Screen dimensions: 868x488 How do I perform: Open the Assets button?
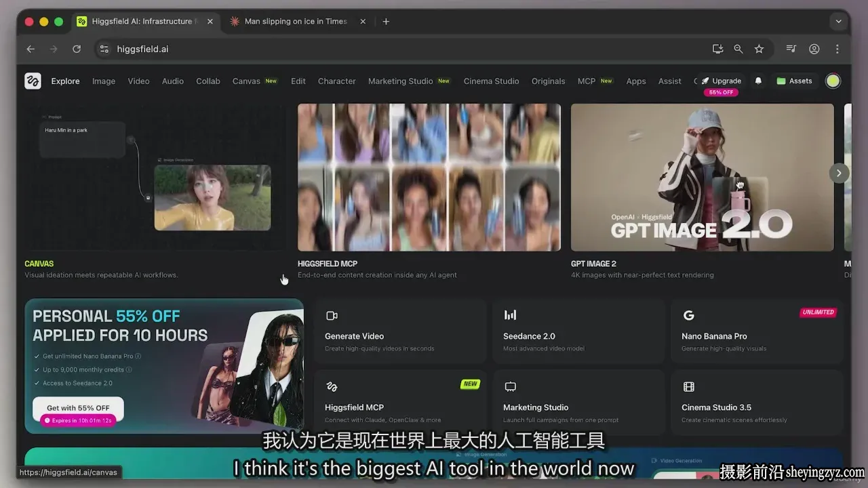click(x=794, y=81)
